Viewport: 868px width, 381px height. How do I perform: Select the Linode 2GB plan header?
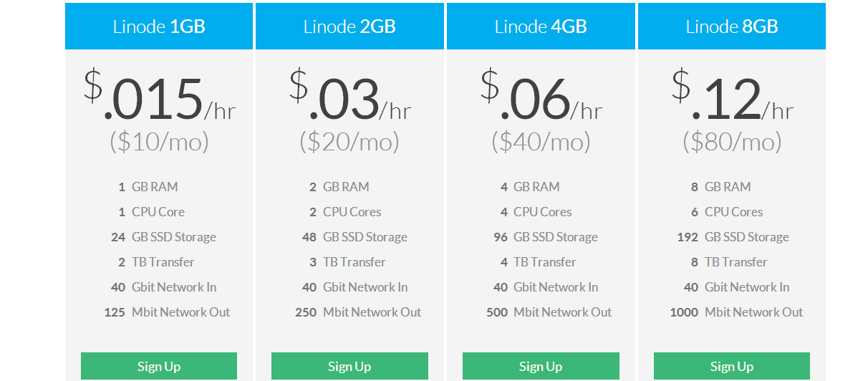(349, 26)
